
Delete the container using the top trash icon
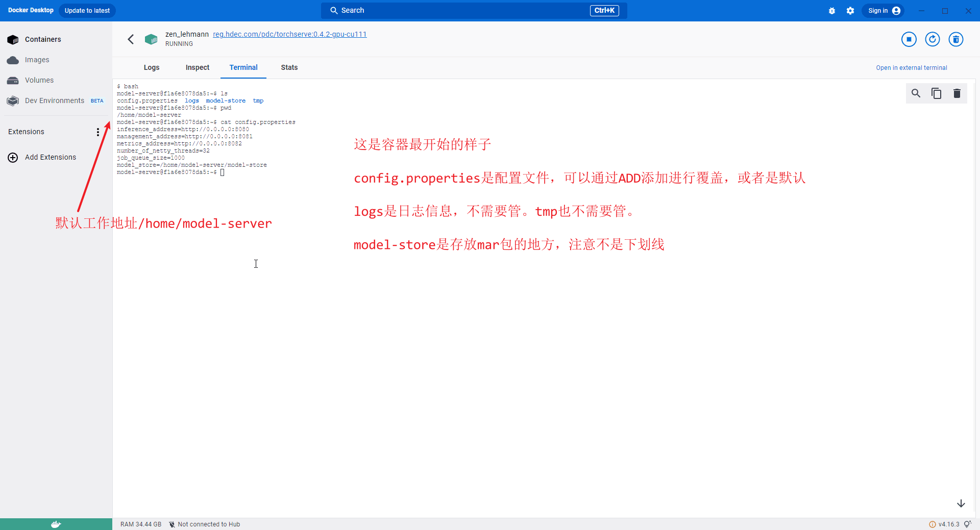pyautogui.click(x=955, y=39)
